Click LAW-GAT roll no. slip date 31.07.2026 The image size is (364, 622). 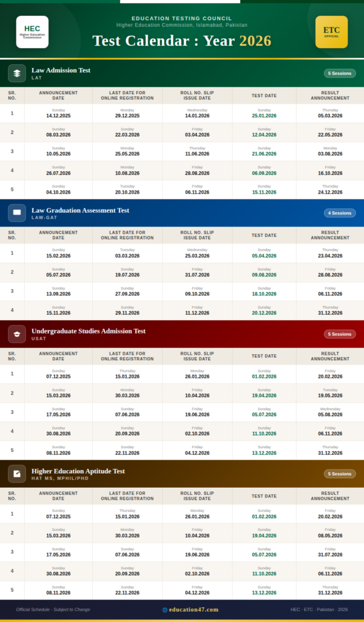click(x=197, y=275)
